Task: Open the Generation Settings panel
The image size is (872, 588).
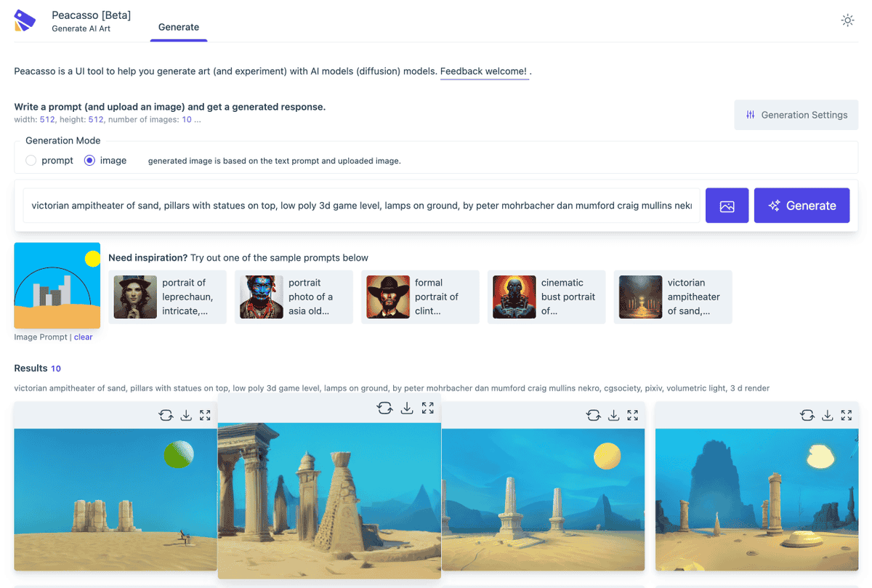Action: (x=796, y=115)
